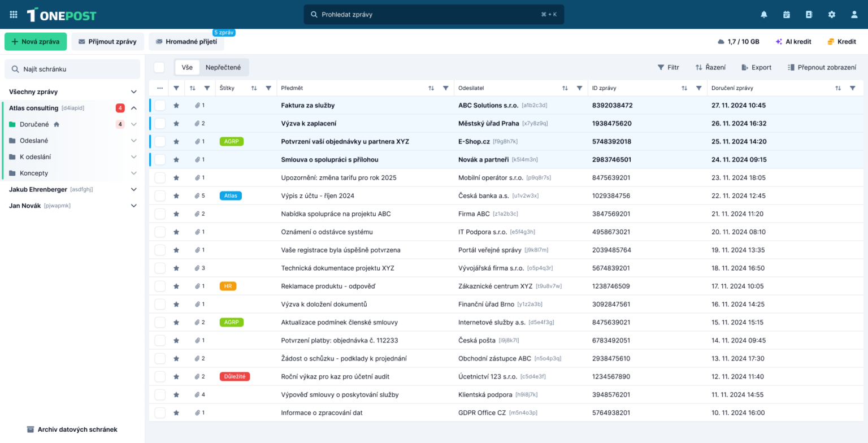Screen dimensions: 868x443
Task: Open settings gear icon
Action: [832, 15]
